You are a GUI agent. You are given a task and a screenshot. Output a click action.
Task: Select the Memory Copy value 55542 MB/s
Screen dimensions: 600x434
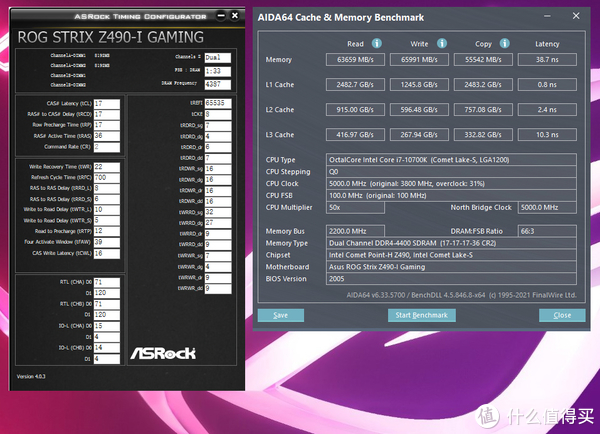tap(483, 60)
